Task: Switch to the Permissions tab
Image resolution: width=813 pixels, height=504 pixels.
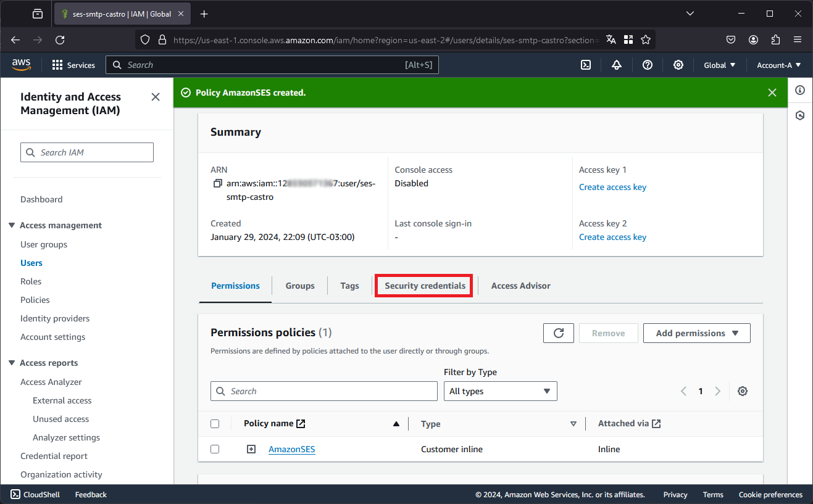Action: [235, 286]
